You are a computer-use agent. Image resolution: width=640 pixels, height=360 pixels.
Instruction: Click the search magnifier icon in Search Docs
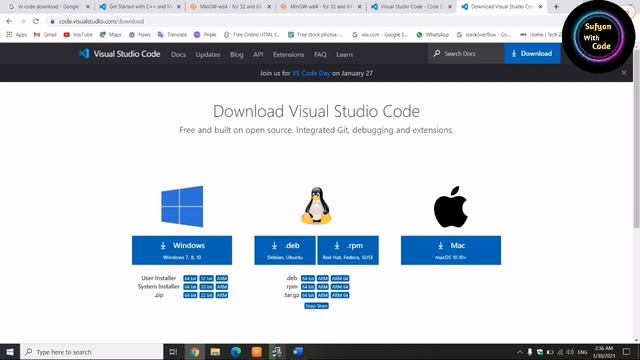tap(437, 53)
